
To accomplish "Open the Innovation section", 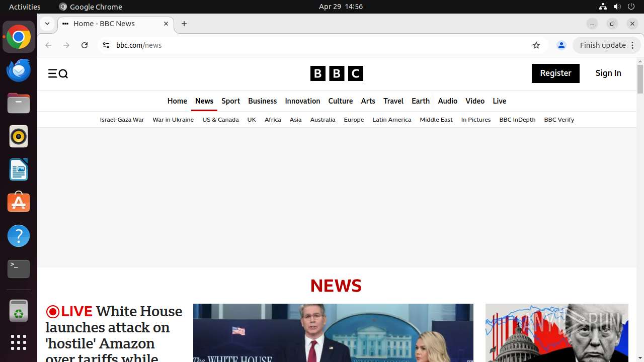I will [302, 101].
